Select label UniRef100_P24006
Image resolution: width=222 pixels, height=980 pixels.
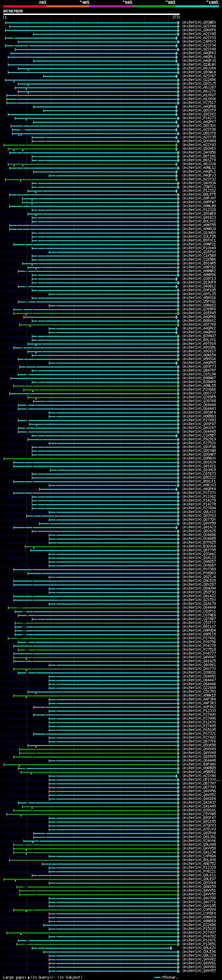(x=199, y=841)
